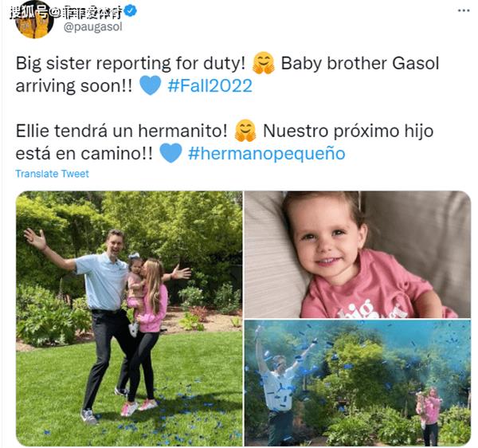Screen dimensions: 478x448
Task: Click blue heart emoji before #Fall2022
Action: pyautogui.click(x=150, y=86)
